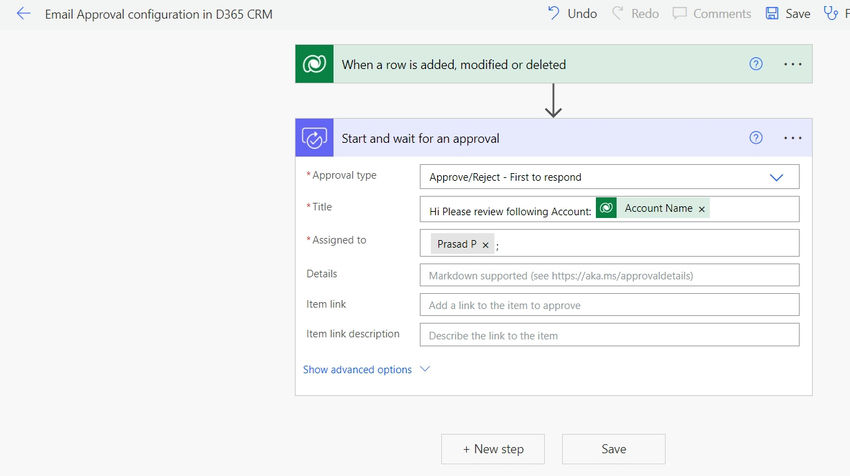Click the Item link description field
Image resolution: width=850 pixels, height=476 pixels.
609,335
